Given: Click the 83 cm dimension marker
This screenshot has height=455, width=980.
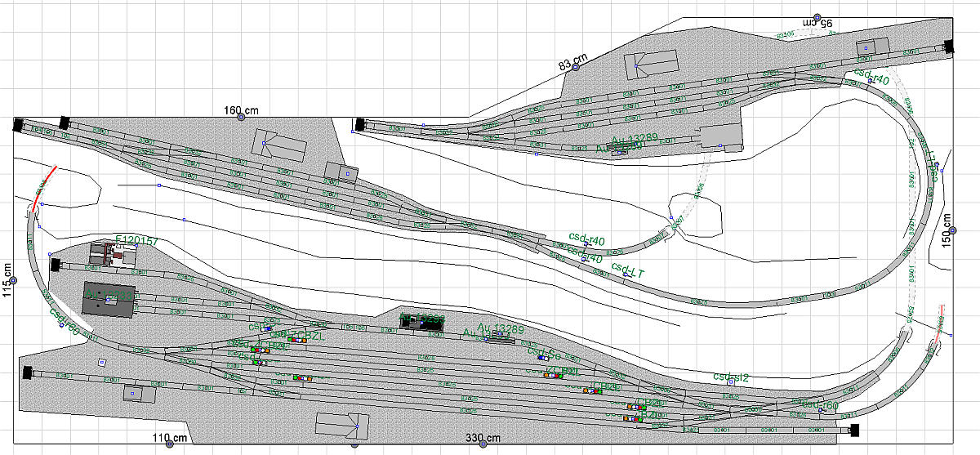Looking at the screenshot, I should coord(576,66).
